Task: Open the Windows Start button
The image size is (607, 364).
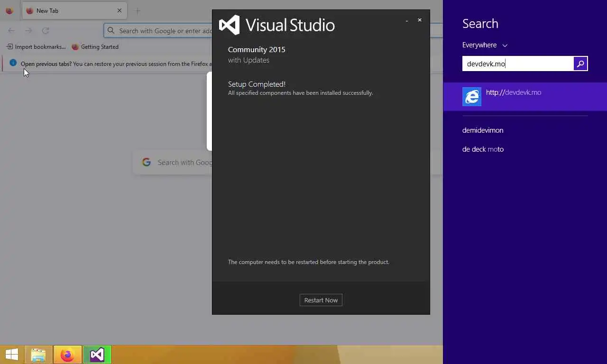Action: [12, 355]
